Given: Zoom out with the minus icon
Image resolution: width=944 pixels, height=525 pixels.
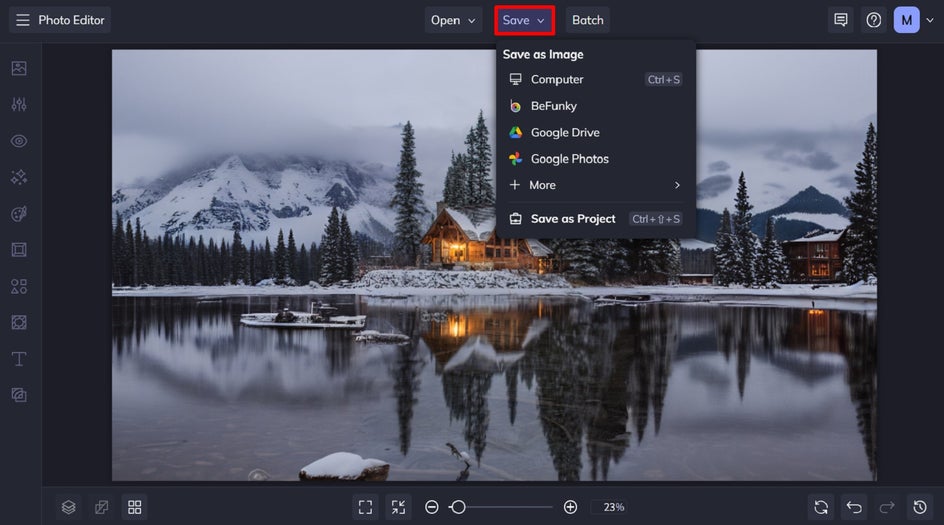Looking at the screenshot, I should 432,507.
